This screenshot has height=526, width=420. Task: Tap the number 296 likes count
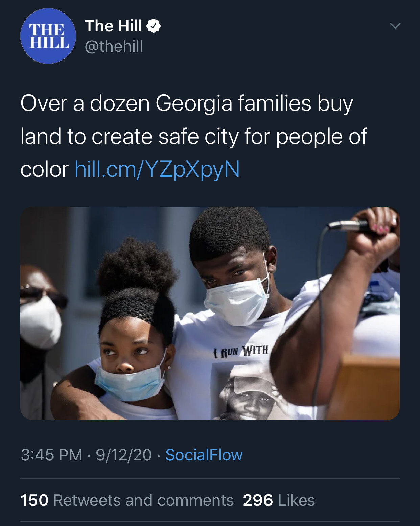(258, 500)
